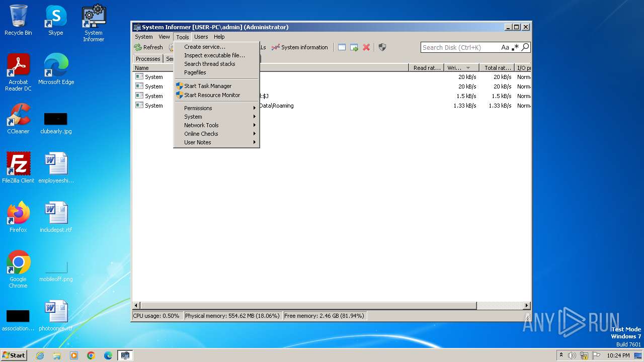This screenshot has height=362, width=644.
Task: Select Pagefiles menu entry
Action: (216, 72)
